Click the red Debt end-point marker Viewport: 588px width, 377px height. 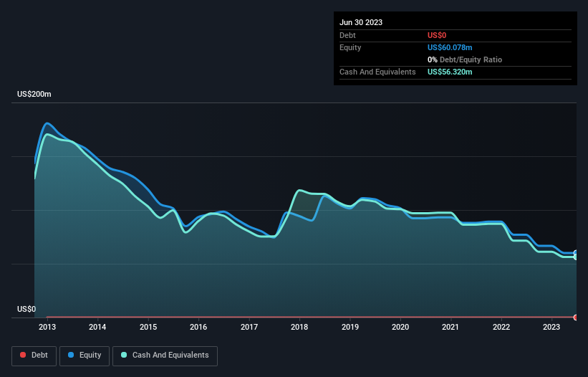(x=576, y=318)
